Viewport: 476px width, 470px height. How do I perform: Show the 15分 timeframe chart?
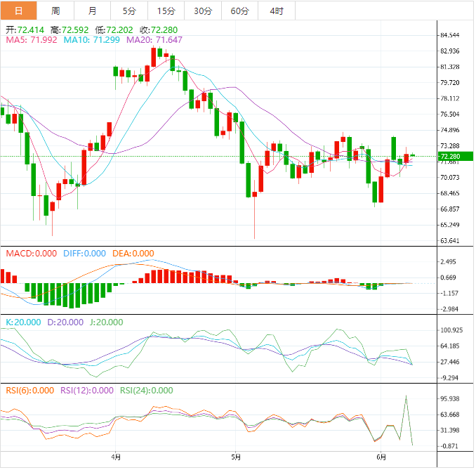(x=166, y=11)
